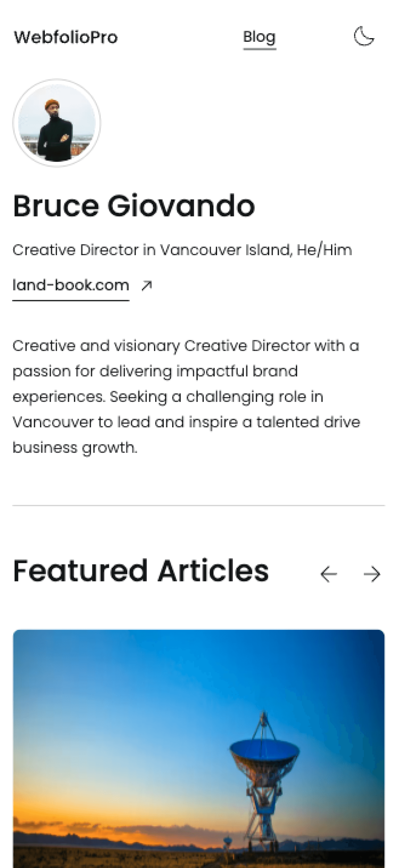Image resolution: width=399 pixels, height=868 pixels.
Task: Advance to next featured article with right arrow
Action: [x=372, y=574]
